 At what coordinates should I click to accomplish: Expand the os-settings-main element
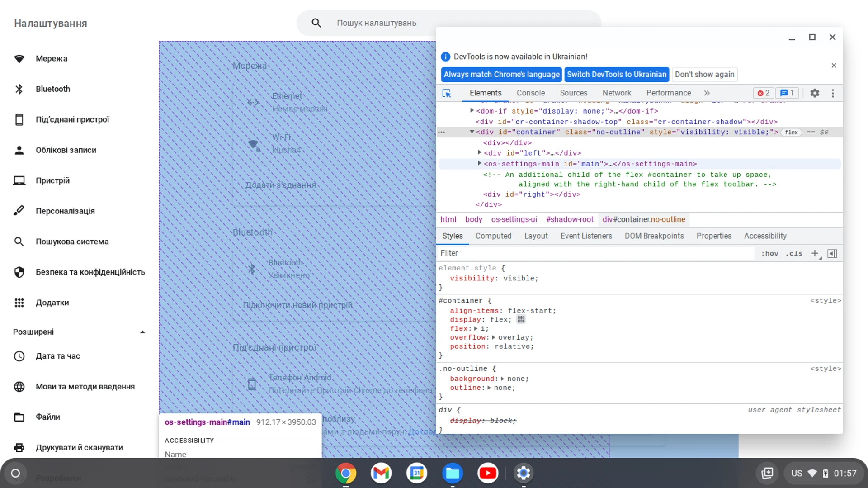[x=479, y=164]
